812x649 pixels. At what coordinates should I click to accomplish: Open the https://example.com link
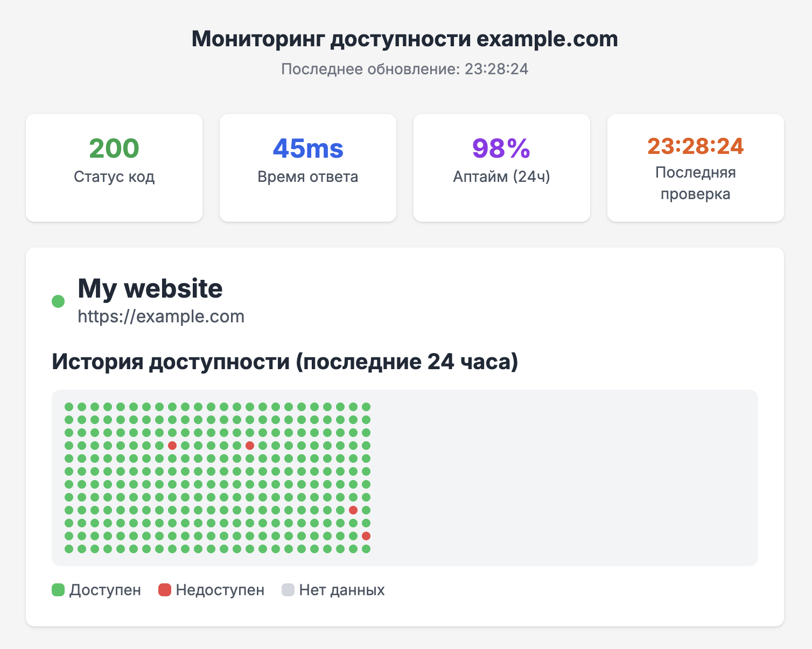pyautogui.click(x=161, y=316)
